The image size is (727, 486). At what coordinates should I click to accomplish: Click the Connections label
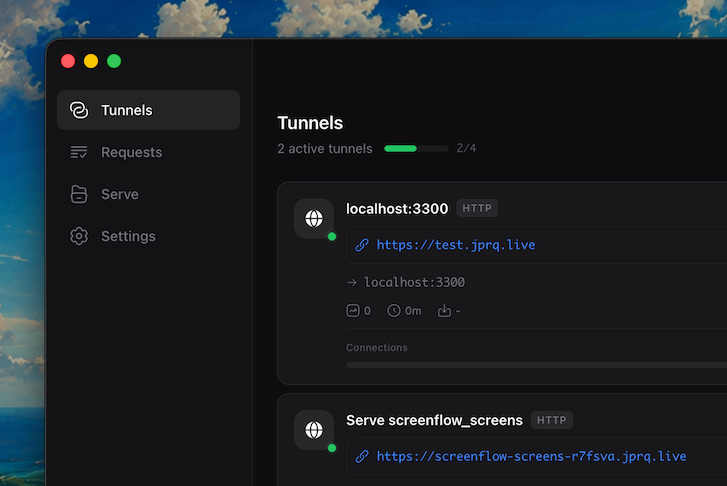[377, 347]
